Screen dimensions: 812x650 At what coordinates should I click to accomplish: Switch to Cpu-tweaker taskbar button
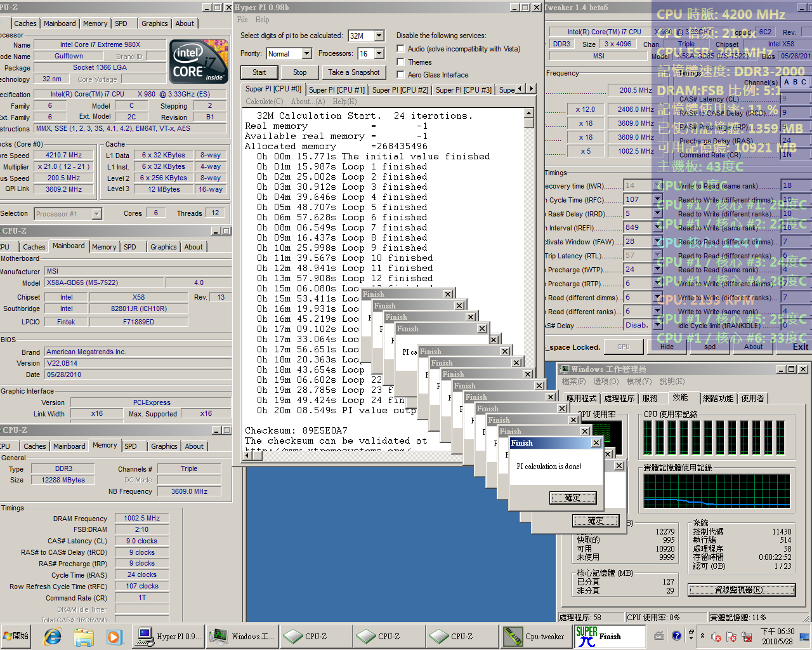click(x=536, y=636)
